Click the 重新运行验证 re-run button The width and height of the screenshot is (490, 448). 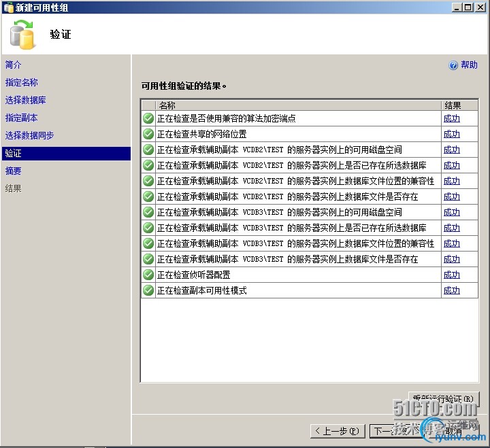click(x=444, y=398)
